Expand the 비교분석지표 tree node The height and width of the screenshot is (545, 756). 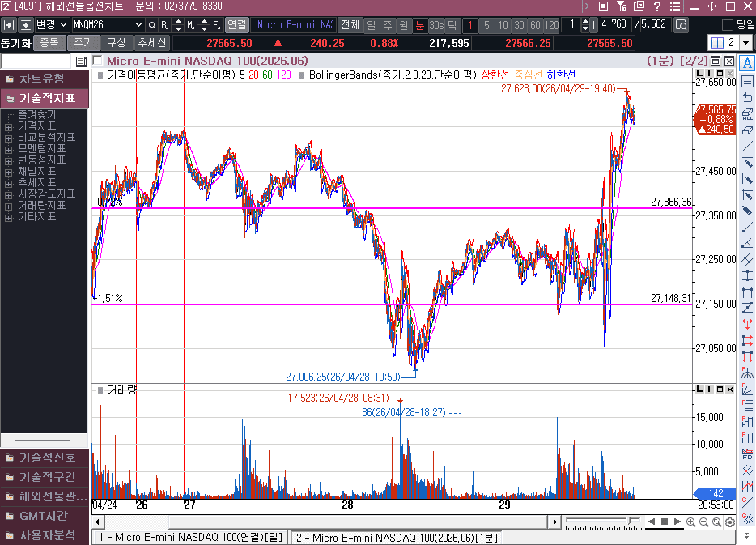click(x=8, y=138)
